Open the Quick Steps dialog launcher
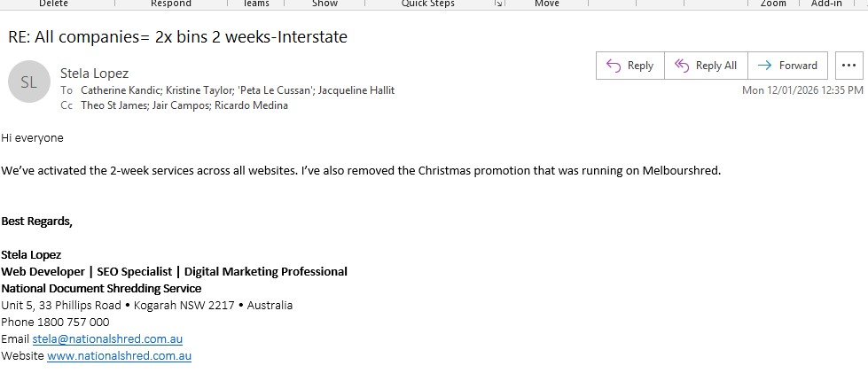868x381 pixels. [x=498, y=4]
